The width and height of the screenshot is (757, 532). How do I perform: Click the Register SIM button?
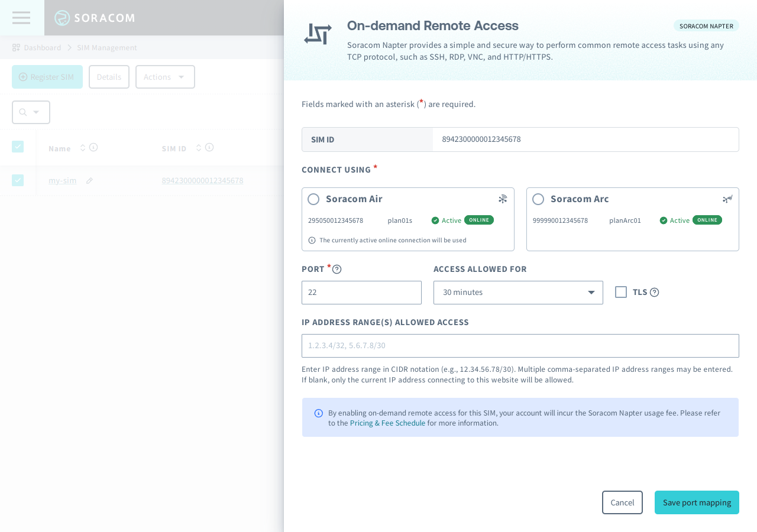coord(47,77)
